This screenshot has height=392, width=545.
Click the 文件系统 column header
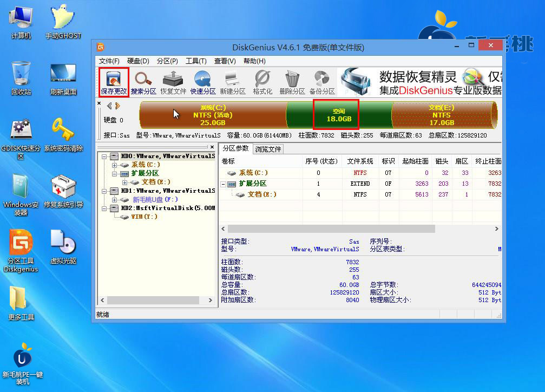pos(360,161)
